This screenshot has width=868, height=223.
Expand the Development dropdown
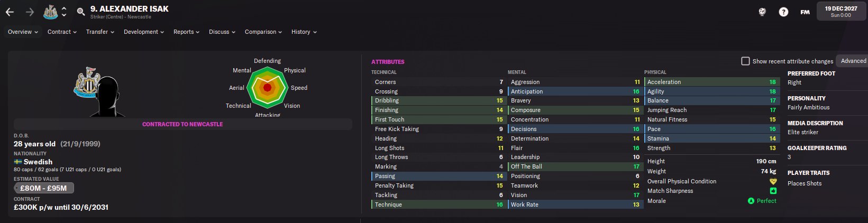[x=143, y=32]
